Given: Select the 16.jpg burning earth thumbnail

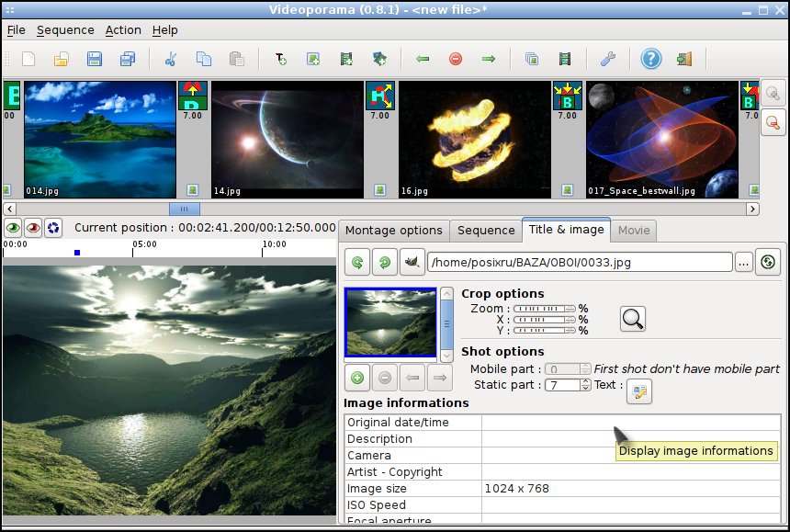Looking at the screenshot, I should click(x=475, y=140).
